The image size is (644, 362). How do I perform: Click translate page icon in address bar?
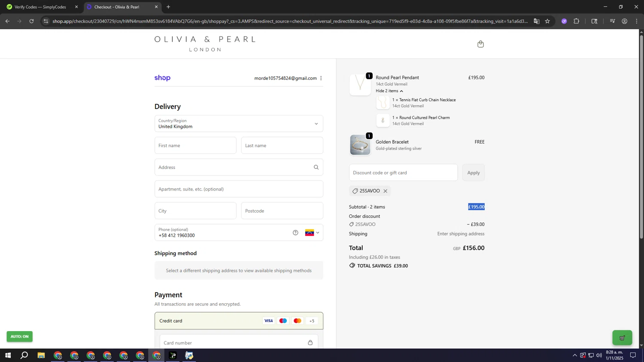[537, 21]
